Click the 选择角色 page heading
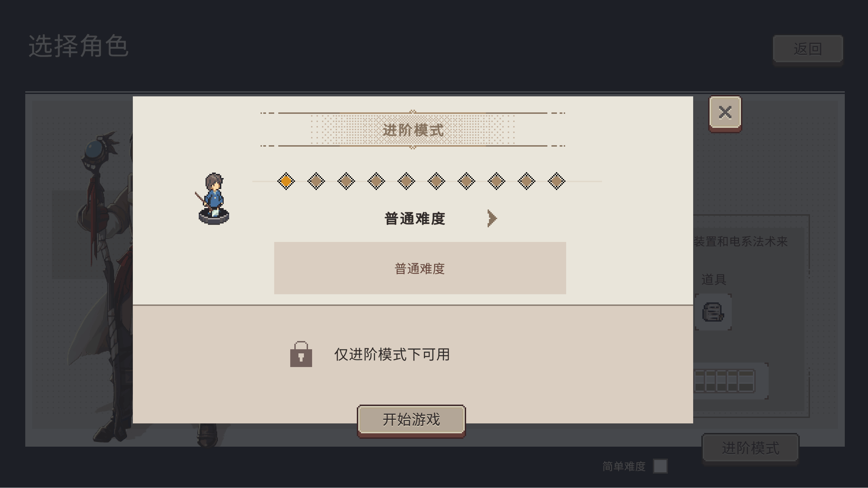Image resolution: width=868 pixels, height=488 pixels. point(78,46)
